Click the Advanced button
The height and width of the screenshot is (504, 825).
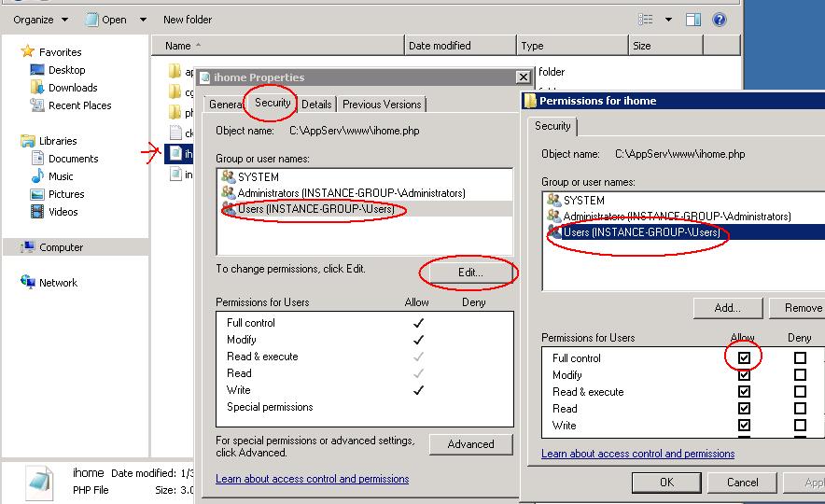(x=470, y=444)
